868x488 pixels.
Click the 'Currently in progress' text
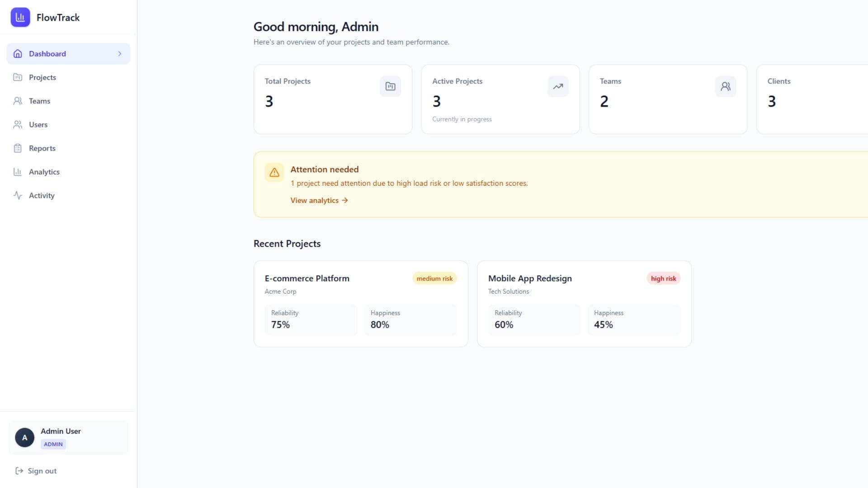click(462, 119)
